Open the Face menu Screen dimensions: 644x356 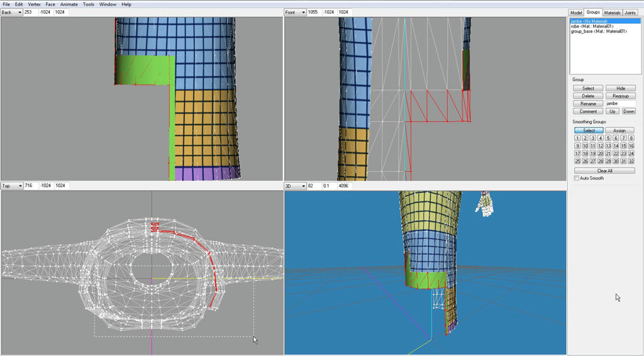(x=50, y=4)
